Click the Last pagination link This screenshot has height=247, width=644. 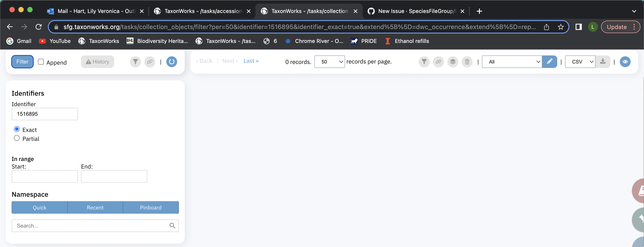point(250,61)
